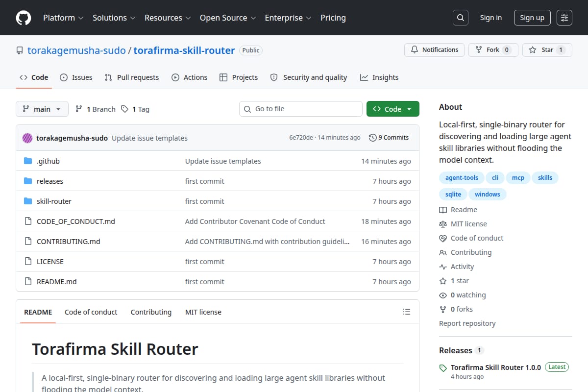The height and width of the screenshot is (392, 588).
Task: Click the heart icon beside Code of conduct
Action: pyautogui.click(x=443, y=238)
